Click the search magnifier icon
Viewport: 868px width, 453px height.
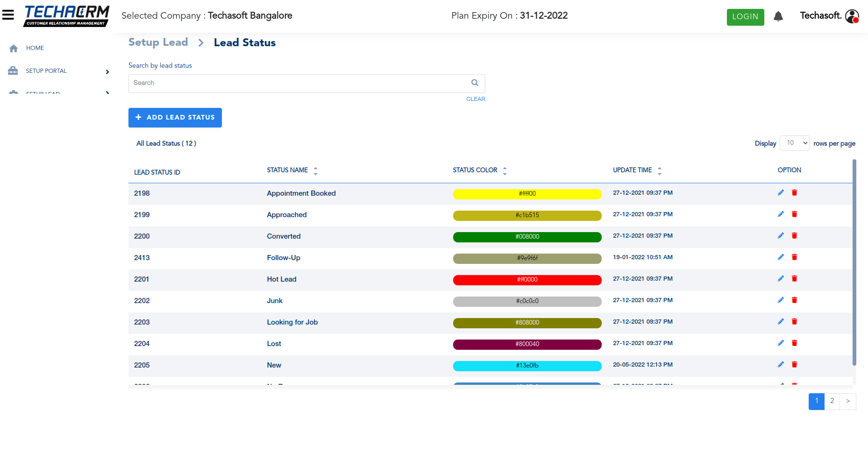click(x=475, y=83)
